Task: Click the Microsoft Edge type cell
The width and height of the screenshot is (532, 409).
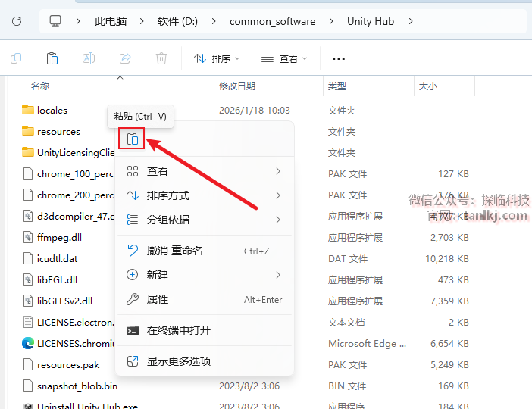Action: pyautogui.click(x=367, y=343)
